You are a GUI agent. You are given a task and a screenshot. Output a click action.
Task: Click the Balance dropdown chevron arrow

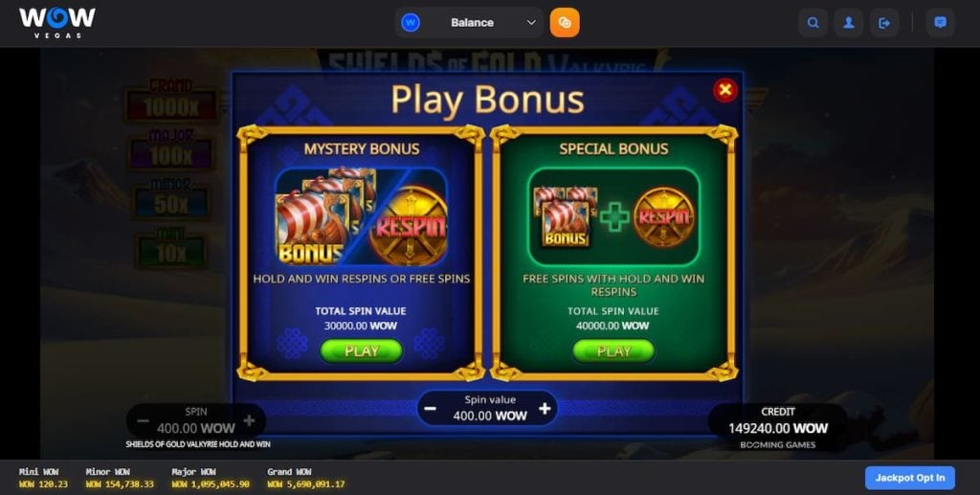(530, 23)
